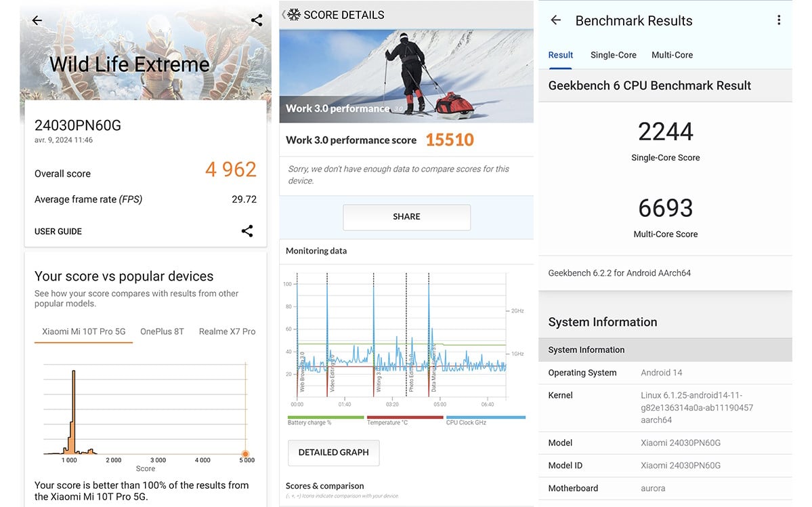The width and height of the screenshot is (812, 507).
Task: Click Geekbench 6.2.2 for Android AArch64 text
Action: pyautogui.click(x=620, y=273)
